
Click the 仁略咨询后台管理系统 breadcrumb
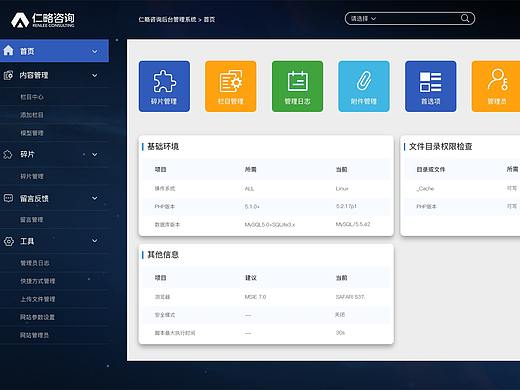tap(167, 20)
